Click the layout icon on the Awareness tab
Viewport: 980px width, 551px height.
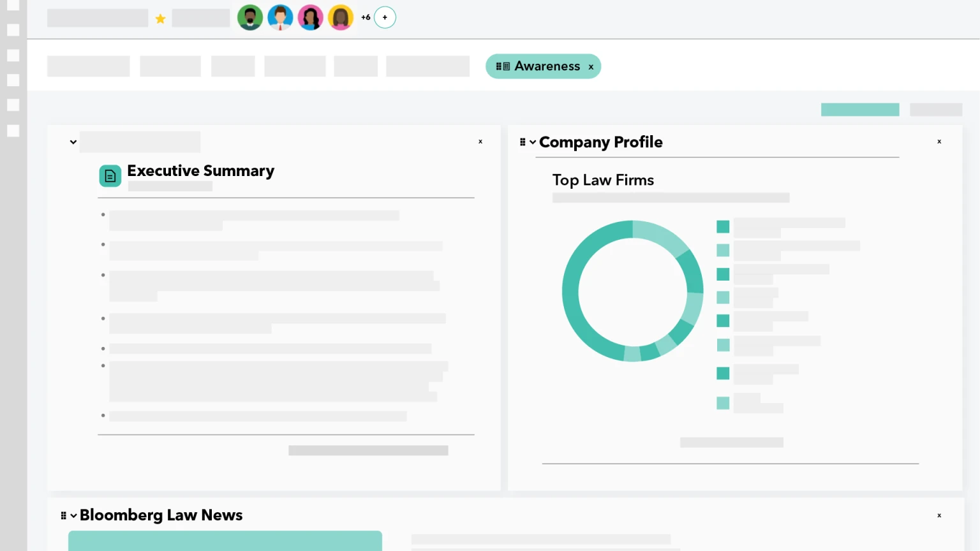tap(503, 66)
